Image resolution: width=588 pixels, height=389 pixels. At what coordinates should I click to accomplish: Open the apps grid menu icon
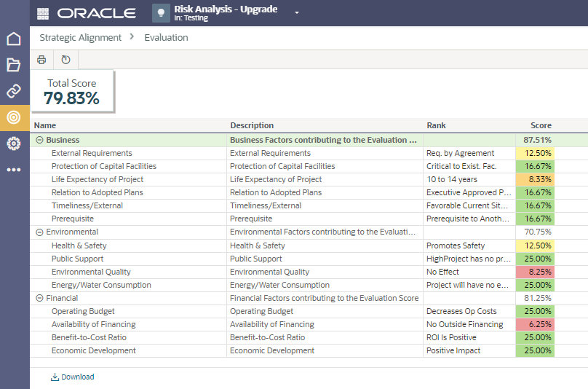(x=42, y=13)
